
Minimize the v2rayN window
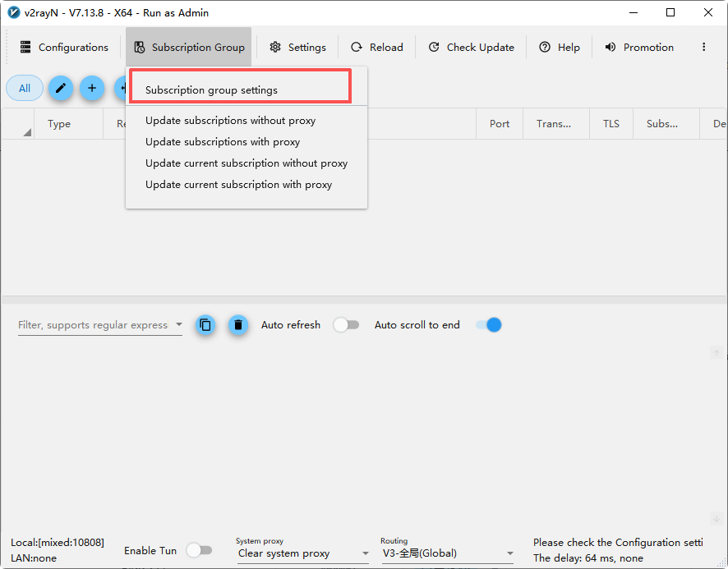(x=634, y=12)
